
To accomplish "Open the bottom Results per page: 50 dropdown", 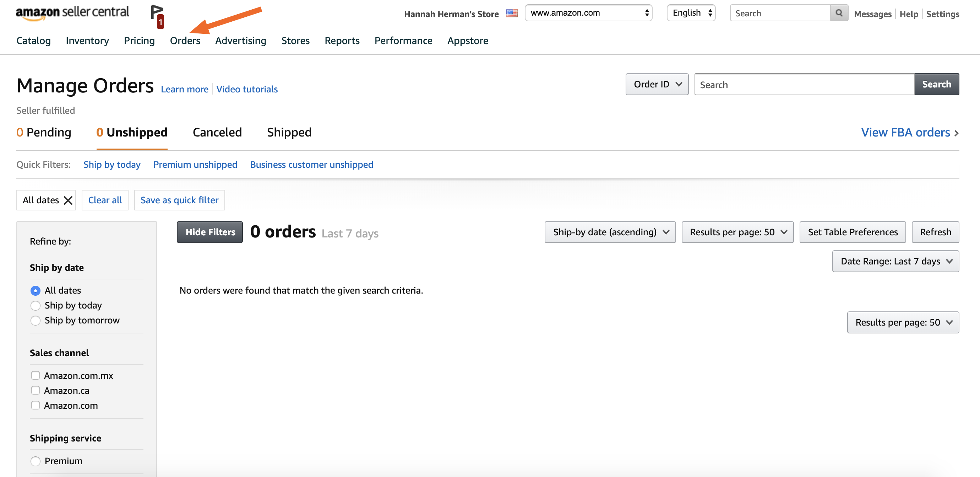I will [x=903, y=323].
